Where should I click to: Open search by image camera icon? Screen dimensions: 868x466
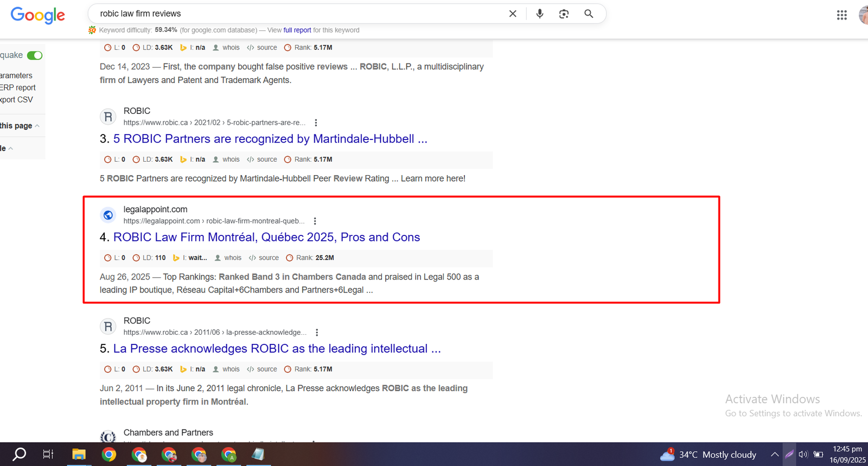pyautogui.click(x=564, y=14)
